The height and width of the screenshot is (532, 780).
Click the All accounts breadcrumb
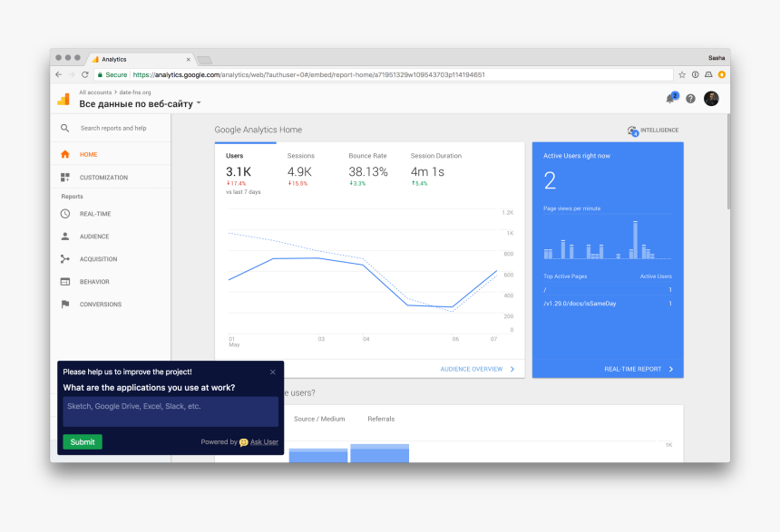pos(95,92)
